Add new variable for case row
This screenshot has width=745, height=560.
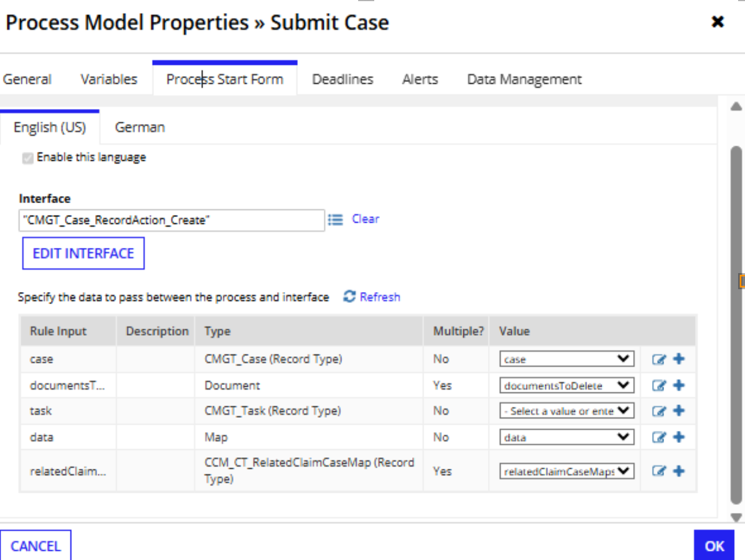click(679, 359)
